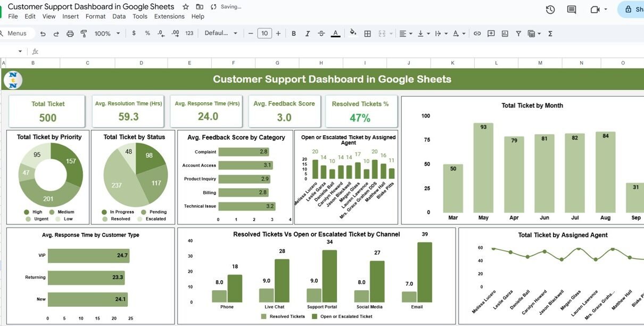This screenshot has height=326, width=644.
Task: Insert a chart from toolbar
Action: point(505,34)
